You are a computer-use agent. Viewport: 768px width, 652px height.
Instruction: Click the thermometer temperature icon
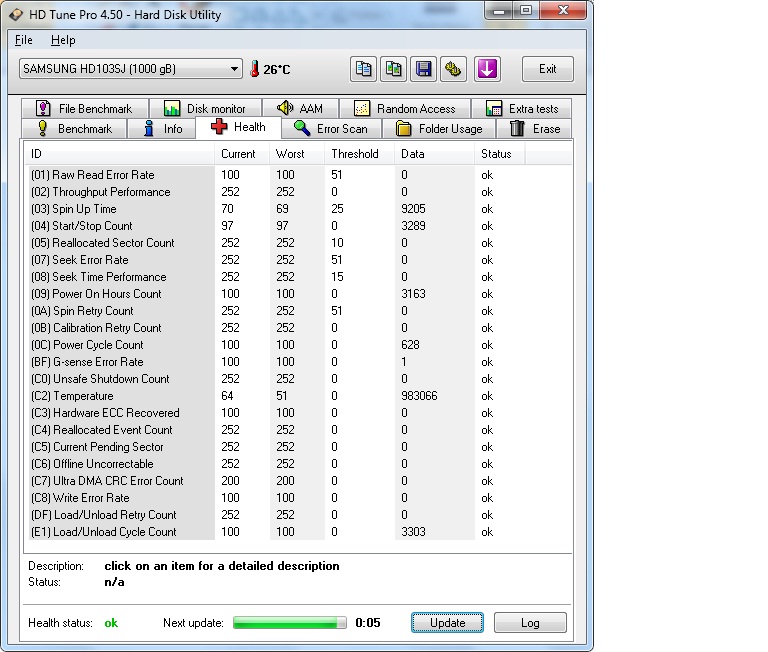coord(254,69)
